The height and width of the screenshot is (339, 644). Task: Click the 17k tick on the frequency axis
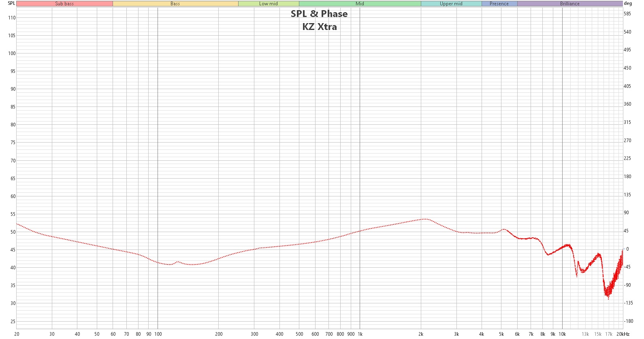point(609,334)
